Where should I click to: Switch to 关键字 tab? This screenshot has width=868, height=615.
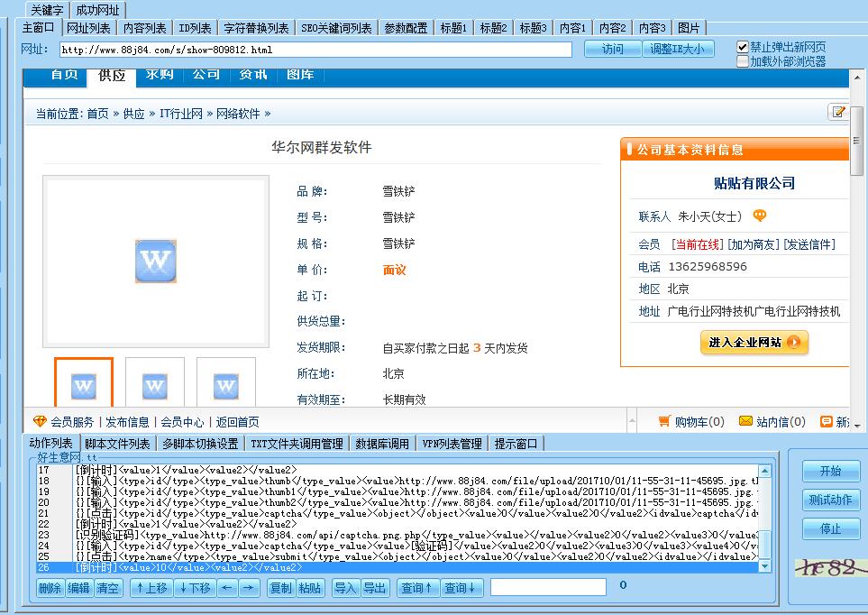click(x=47, y=10)
